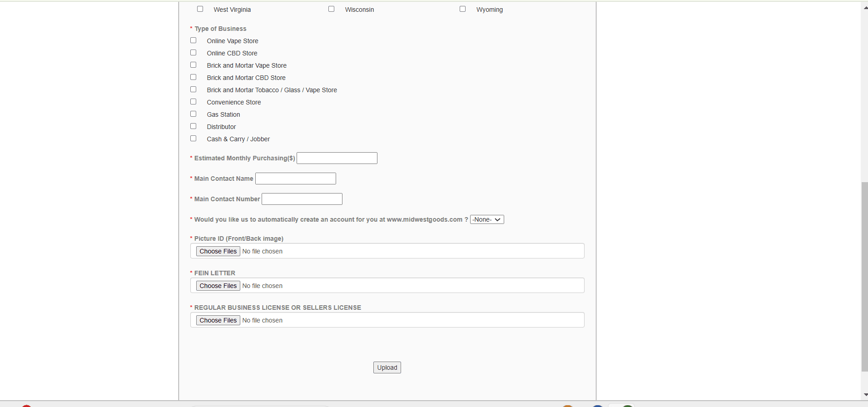Check the Wyoming checkbox
The width and height of the screenshot is (868, 407).
[462, 9]
